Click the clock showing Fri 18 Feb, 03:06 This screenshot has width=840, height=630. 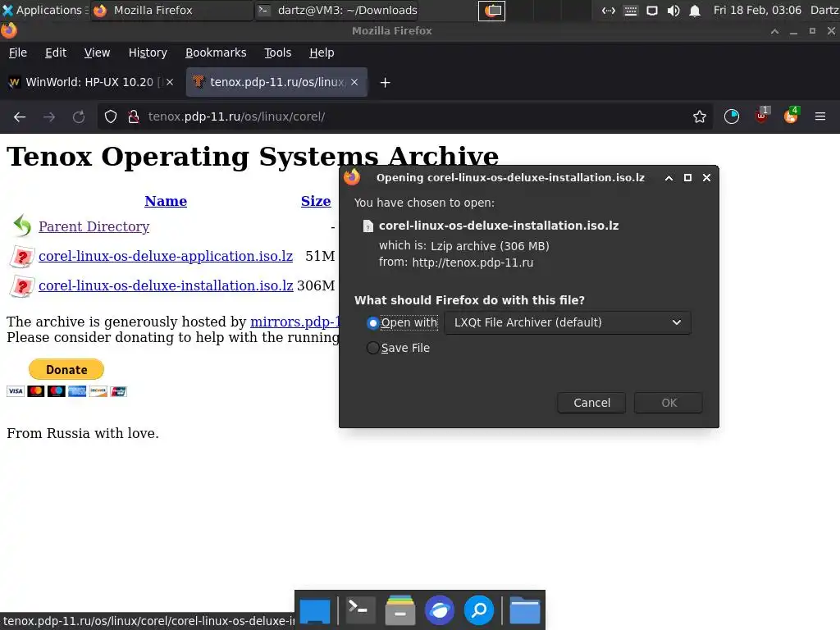pyautogui.click(x=757, y=10)
